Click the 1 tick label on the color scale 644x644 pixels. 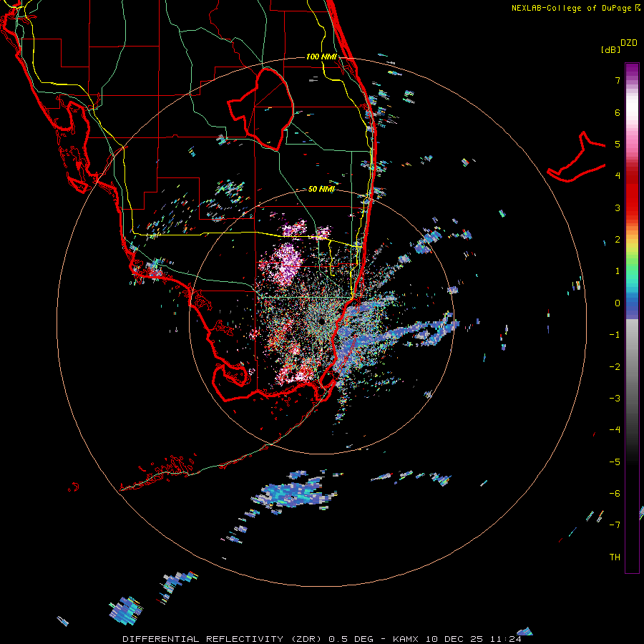pyautogui.click(x=618, y=271)
